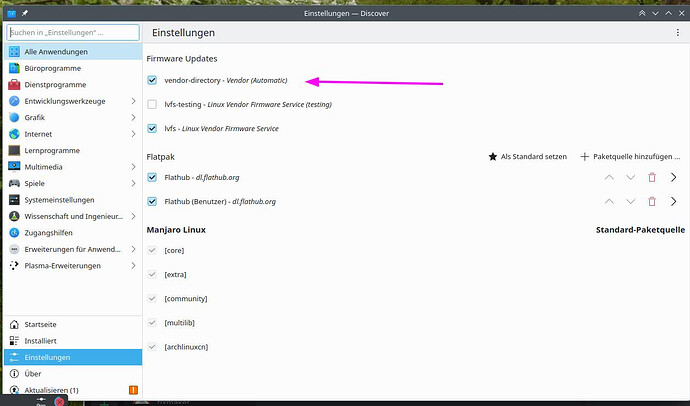This screenshot has height=406, width=690.
Task: Open the three-dot overflow menu
Action: 678,33
